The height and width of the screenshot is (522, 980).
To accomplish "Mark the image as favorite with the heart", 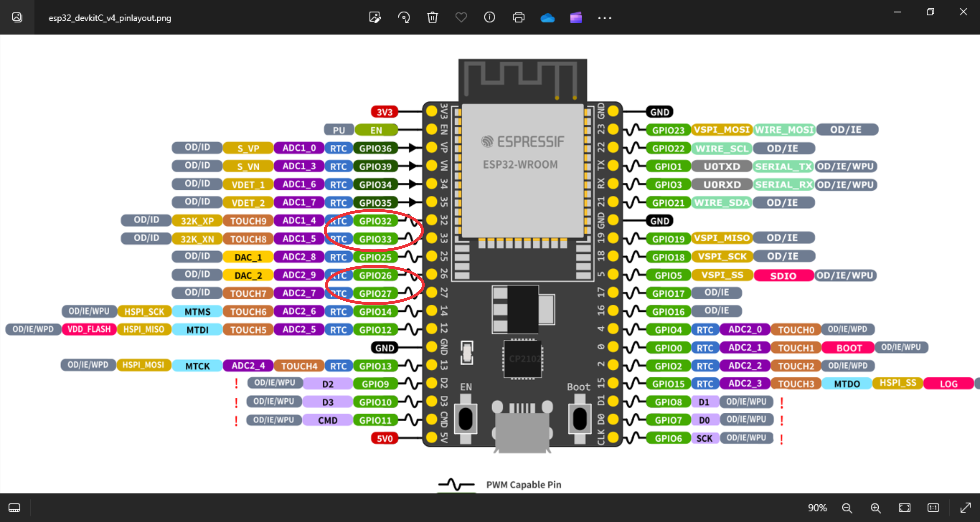I will 461,18.
